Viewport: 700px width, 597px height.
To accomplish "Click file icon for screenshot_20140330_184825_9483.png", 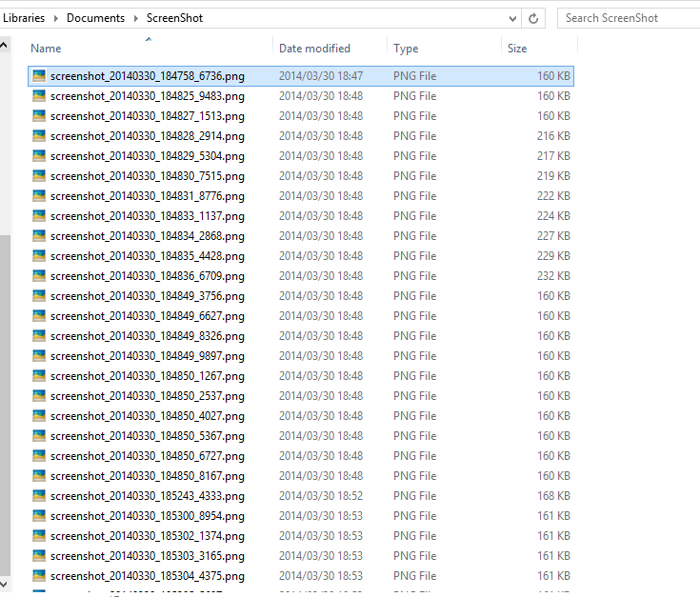I will (x=39, y=96).
